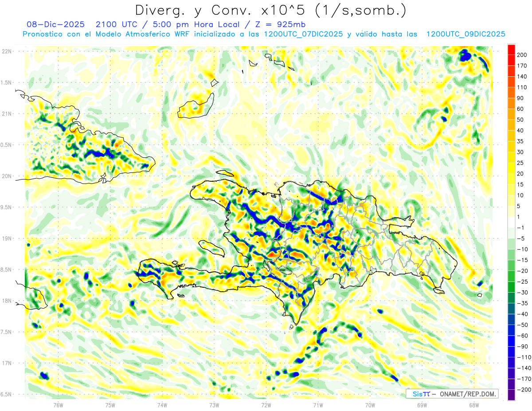
Task: Click the '73W' longitude label
Action: [x=214, y=405]
